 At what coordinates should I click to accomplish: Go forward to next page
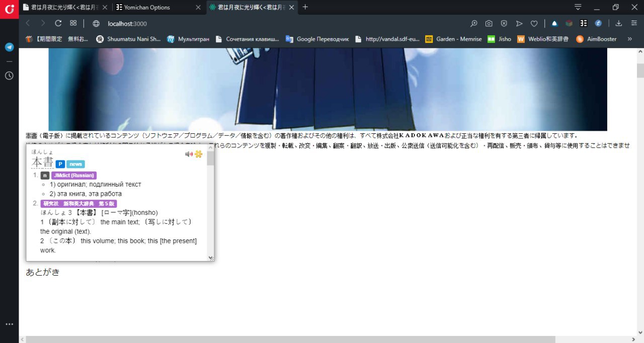43,23
